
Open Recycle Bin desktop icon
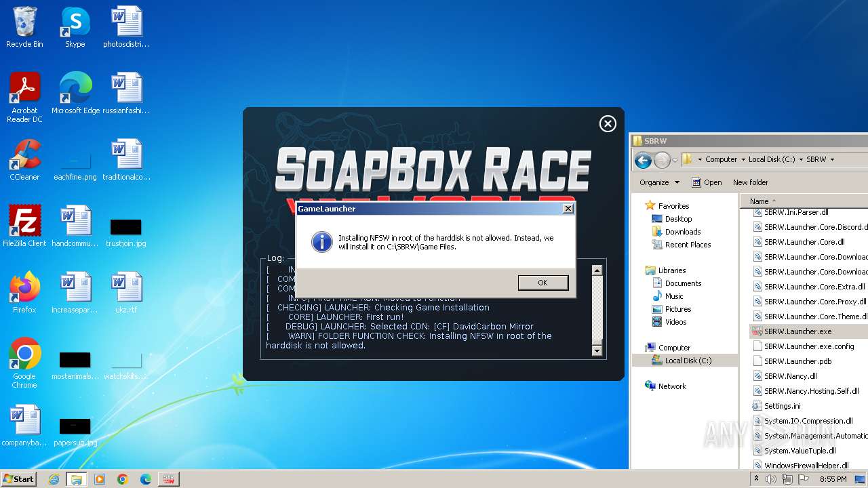pos(24,27)
